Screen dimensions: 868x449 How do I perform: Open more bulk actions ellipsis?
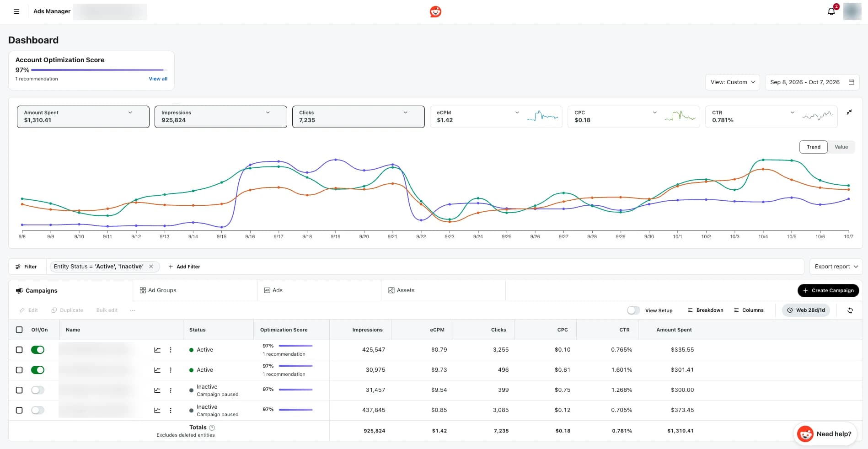pyautogui.click(x=133, y=310)
